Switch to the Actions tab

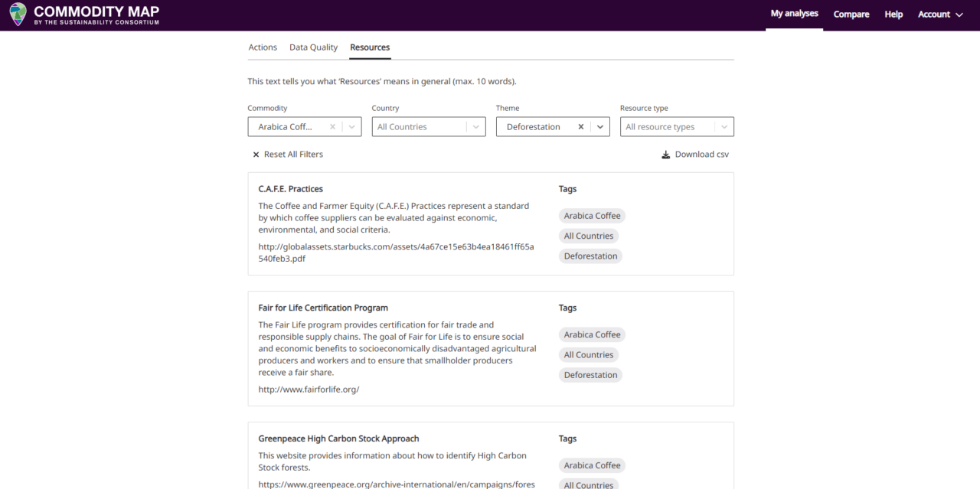(x=263, y=47)
